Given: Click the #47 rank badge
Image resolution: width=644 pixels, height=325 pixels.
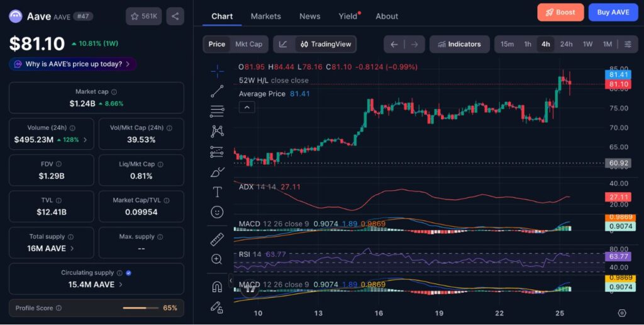Looking at the screenshot, I should (x=83, y=16).
